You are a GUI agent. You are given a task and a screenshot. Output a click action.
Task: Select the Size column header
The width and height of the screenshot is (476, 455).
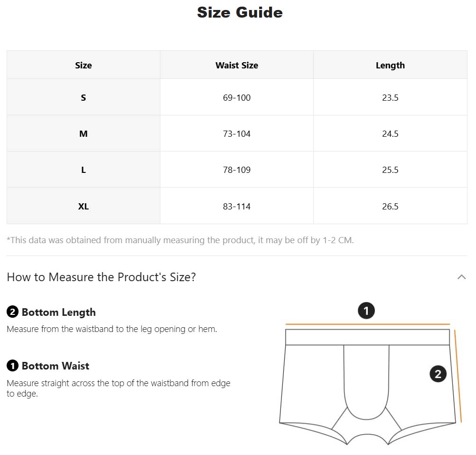pyautogui.click(x=84, y=66)
